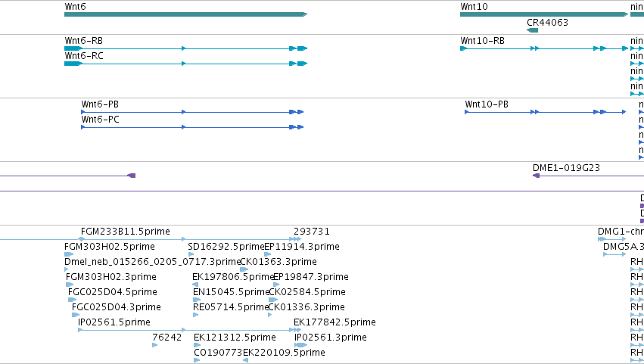Image resolution: width=644 pixels, height=364 pixels.
Task: Select the Wnt6-PB protein feature
Action: pos(192,112)
